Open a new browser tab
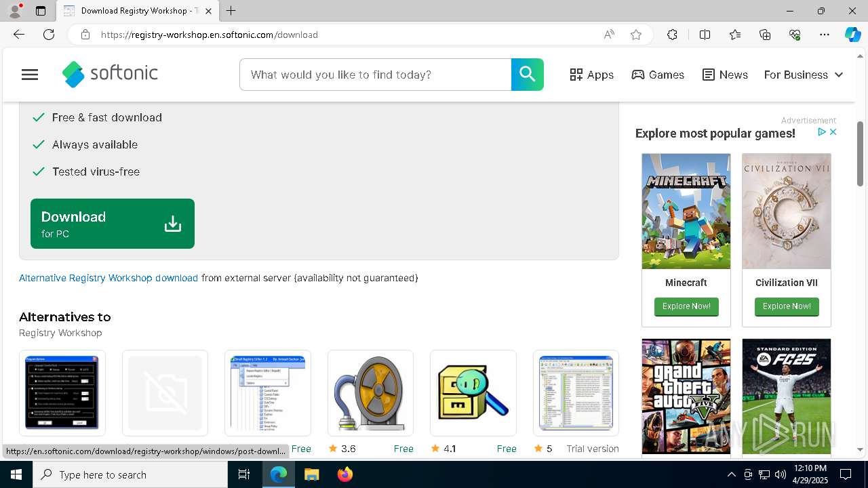Screen dimensions: 868x488 (231, 11)
